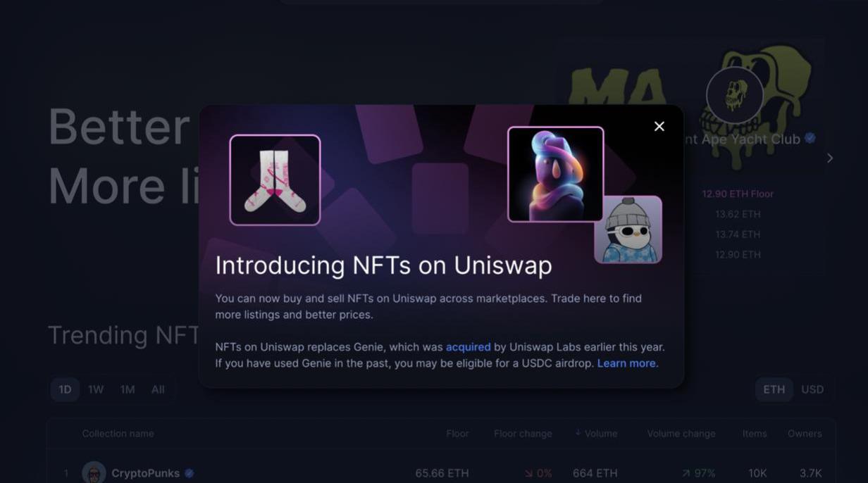Click the pink socks NFT image

click(x=275, y=180)
